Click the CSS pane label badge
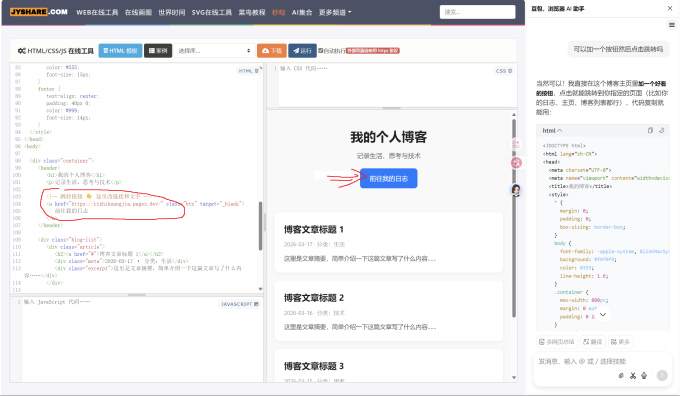The image size is (680, 396). click(x=504, y=71)
